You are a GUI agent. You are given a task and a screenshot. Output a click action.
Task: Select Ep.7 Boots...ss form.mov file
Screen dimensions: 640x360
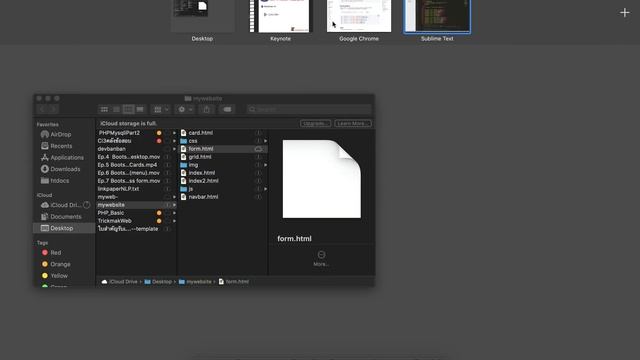click(129, 181)
